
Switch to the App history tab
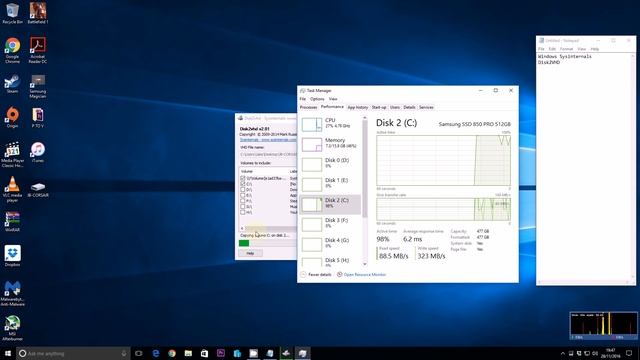tap(358, 107)
